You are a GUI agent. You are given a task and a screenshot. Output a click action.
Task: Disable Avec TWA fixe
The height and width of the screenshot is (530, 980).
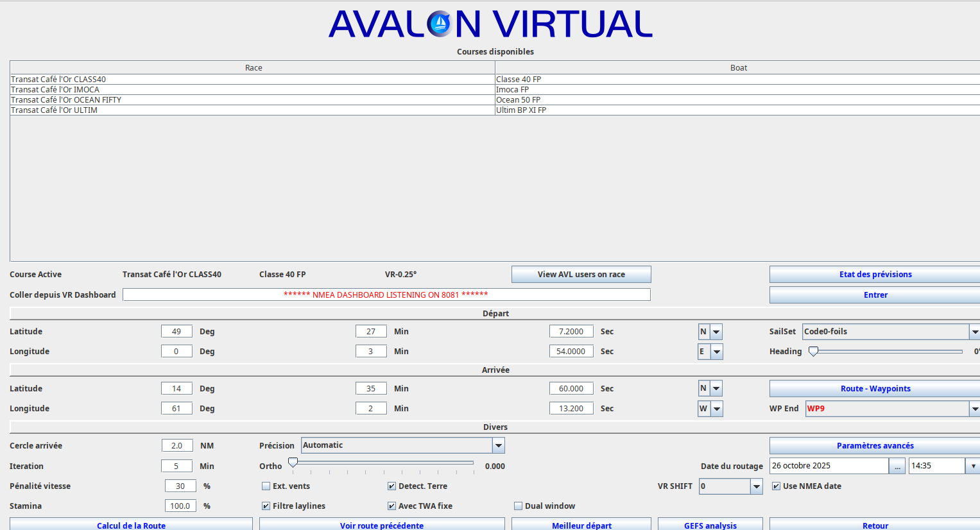pos(391,506)
